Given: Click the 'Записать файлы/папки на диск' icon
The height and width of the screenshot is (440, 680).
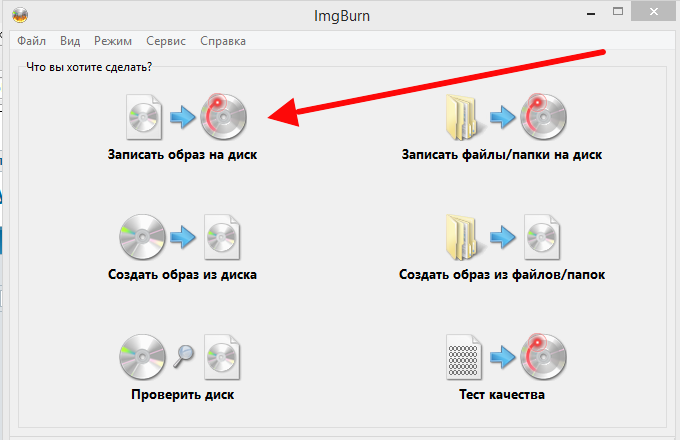Looking at the screenshot, I should (506, 117).
